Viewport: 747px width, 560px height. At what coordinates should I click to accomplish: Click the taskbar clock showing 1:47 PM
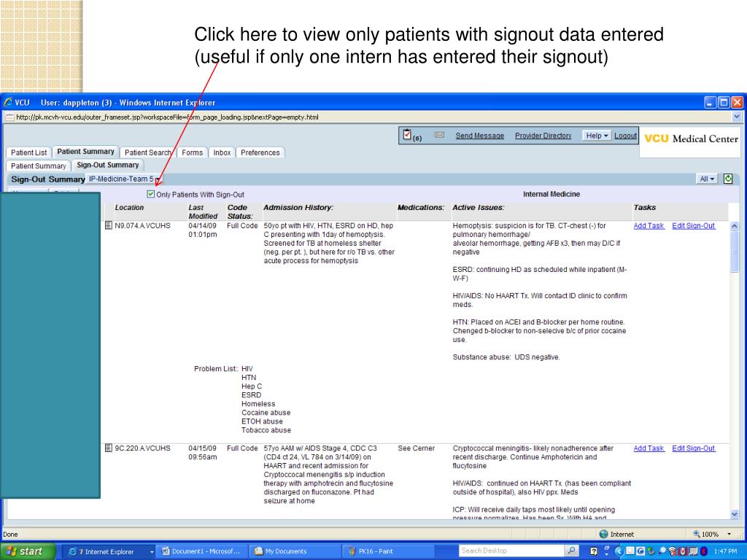[725, 551]
